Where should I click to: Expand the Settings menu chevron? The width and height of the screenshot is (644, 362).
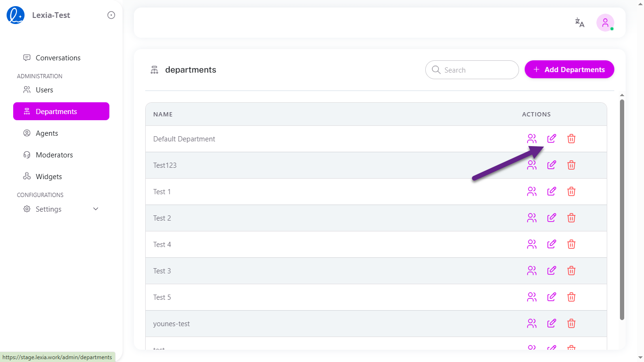pos(96,209)
